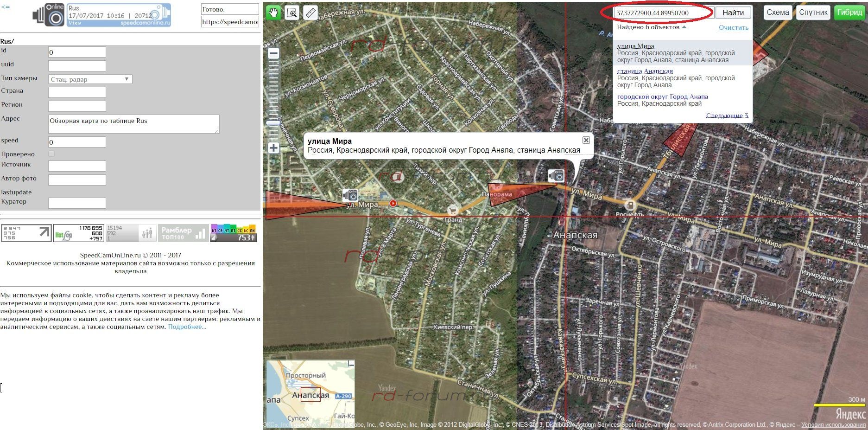Click the Гранд shopping cart map marker
This screenshot has width=868, height=430.
[x=452, y=210]
